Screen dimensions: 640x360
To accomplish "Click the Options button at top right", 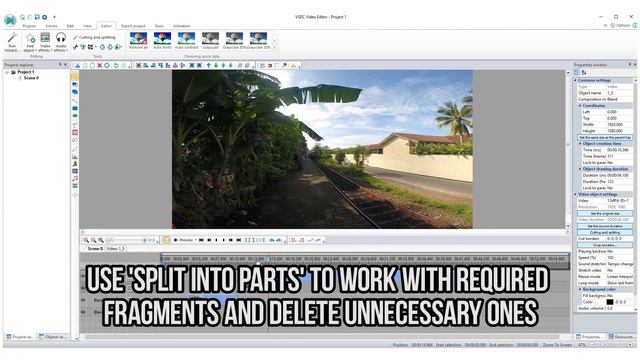I will [621, 26].
